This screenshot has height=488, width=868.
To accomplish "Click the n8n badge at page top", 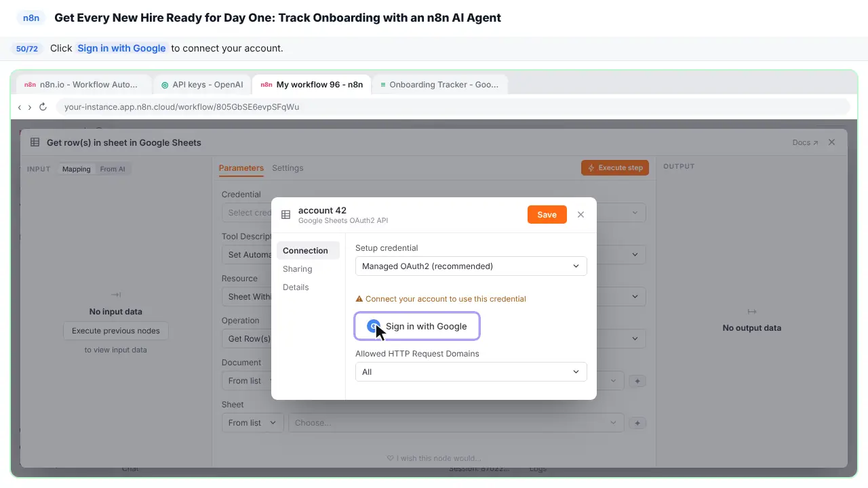I will (31, 18).
